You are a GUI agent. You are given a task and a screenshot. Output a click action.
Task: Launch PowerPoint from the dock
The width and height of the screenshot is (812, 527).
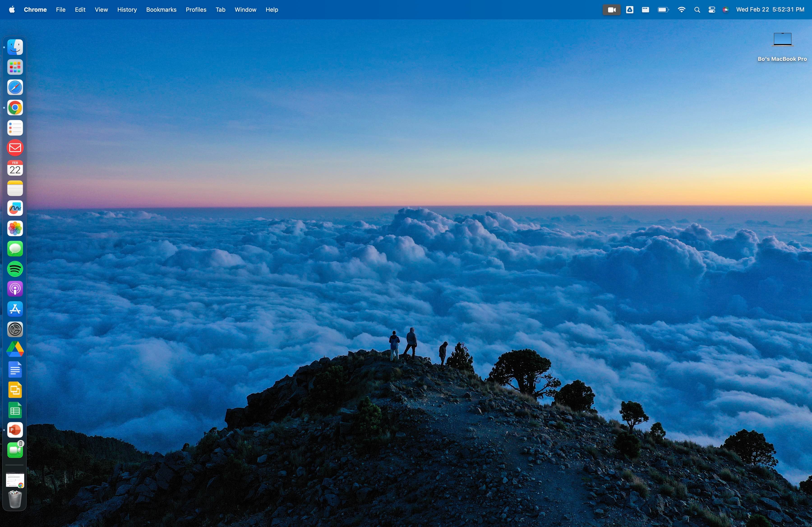[x=15, y=430]
